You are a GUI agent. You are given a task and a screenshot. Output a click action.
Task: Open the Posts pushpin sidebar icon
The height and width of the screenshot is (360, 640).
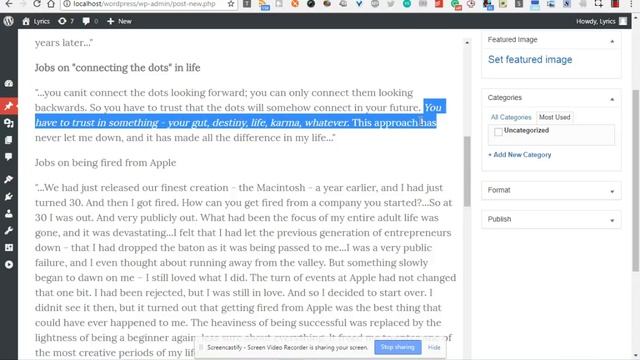9,107
